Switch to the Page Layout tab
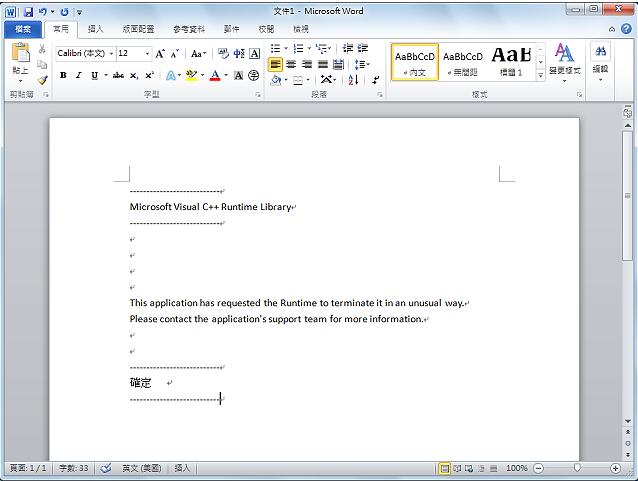The width and height of the screenshot is (638, 481). tap(138, 29)
